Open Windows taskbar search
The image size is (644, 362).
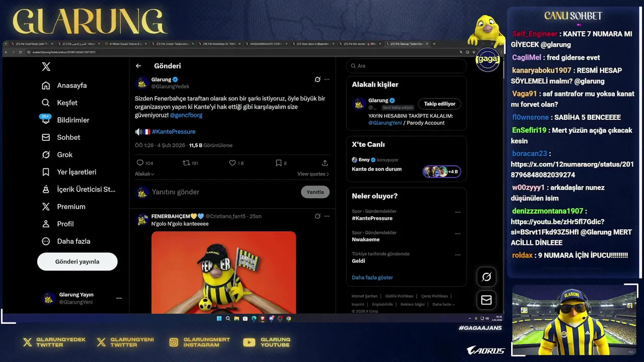[228, 318]
